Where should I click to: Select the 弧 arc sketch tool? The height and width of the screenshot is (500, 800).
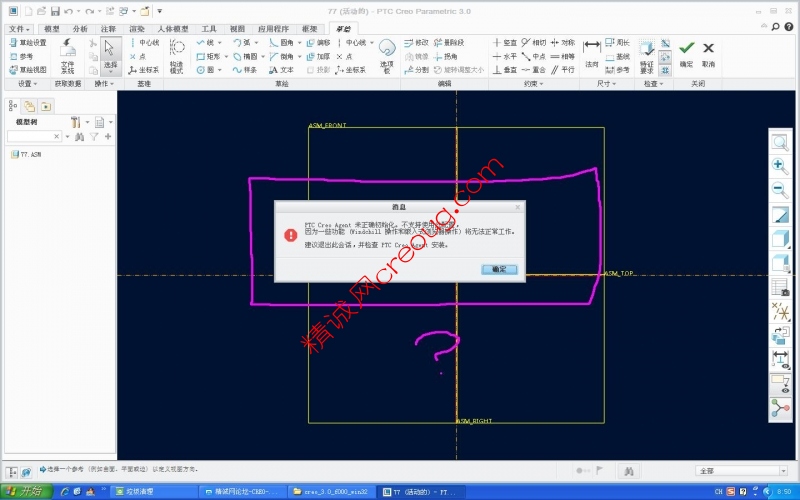[x=242, y=43]
